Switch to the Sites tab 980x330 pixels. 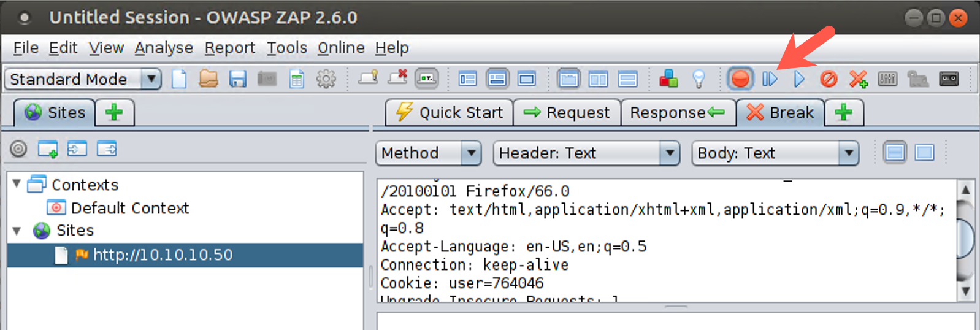click(55, 113)
